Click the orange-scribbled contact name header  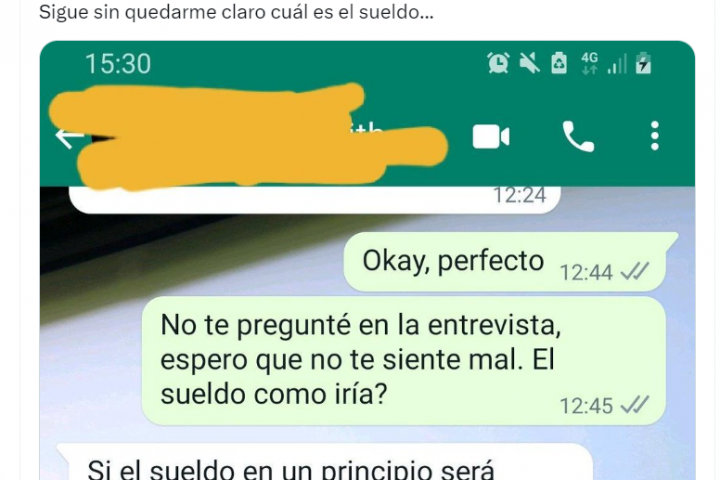tap(248, 136)
